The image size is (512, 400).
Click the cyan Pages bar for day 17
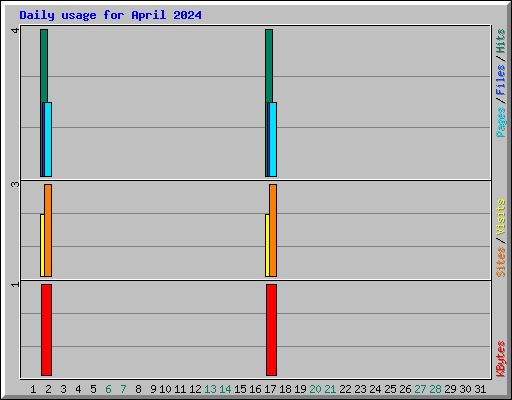point(273,139)
